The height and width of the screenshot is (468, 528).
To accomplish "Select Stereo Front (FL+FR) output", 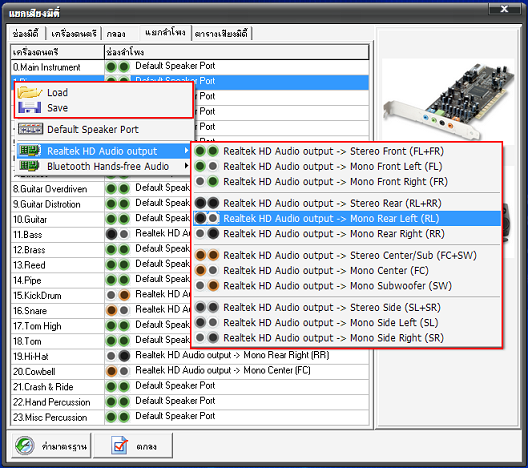I will point(347,151).
